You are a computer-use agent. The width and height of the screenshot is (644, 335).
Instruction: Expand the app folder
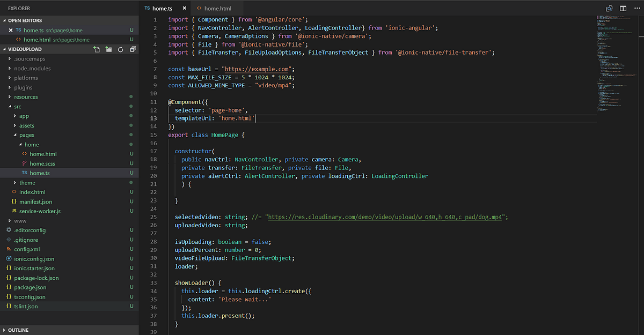click(x=69, y=116)
